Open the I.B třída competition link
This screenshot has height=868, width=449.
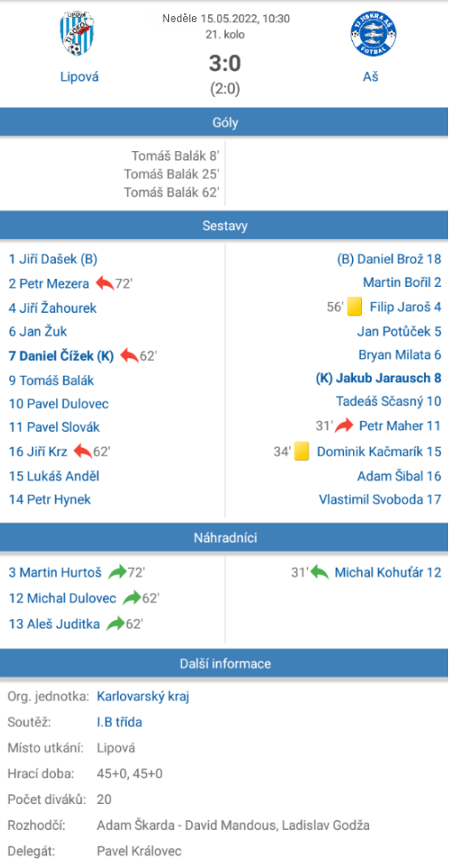click(x=118, y=722)
